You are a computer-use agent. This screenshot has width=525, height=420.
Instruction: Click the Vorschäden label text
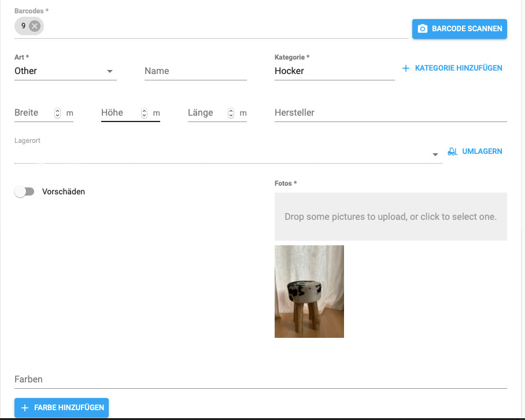(64, 191)
